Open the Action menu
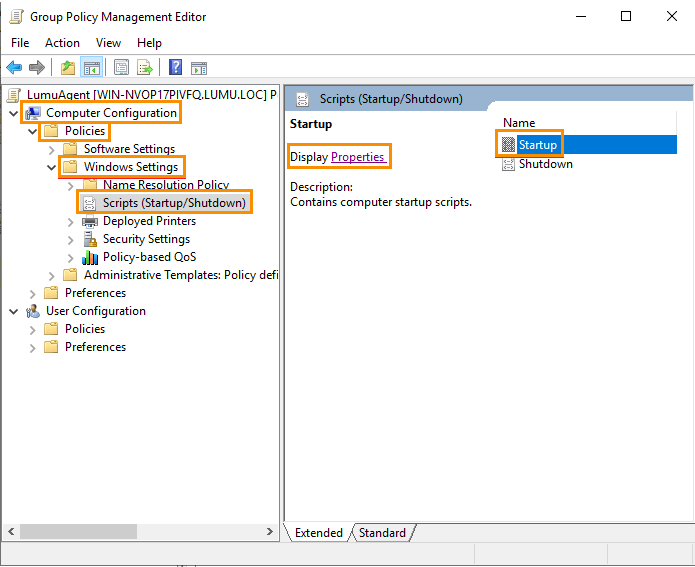 coord(62,43)
